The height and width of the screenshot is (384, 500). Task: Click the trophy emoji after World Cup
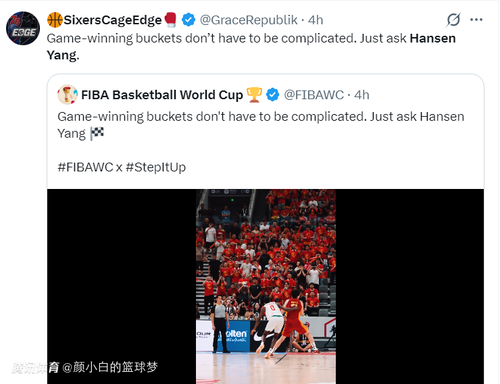[x=254, y=95]
